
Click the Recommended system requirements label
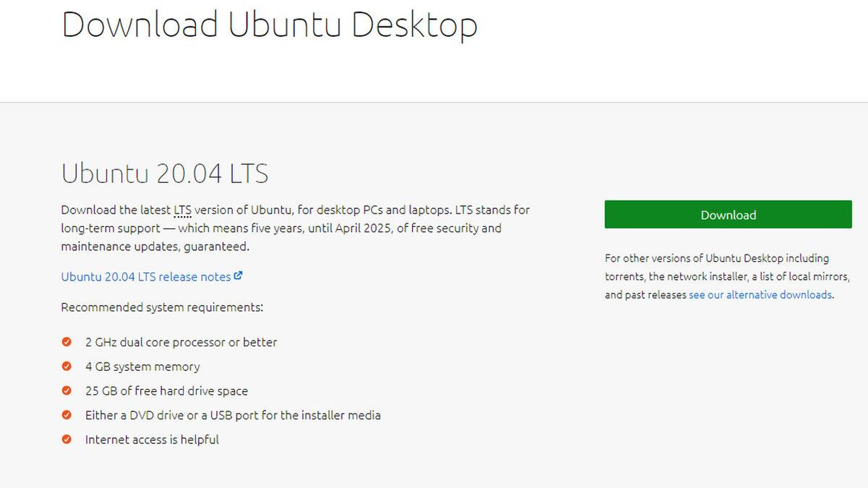click(x=162, y=307)
